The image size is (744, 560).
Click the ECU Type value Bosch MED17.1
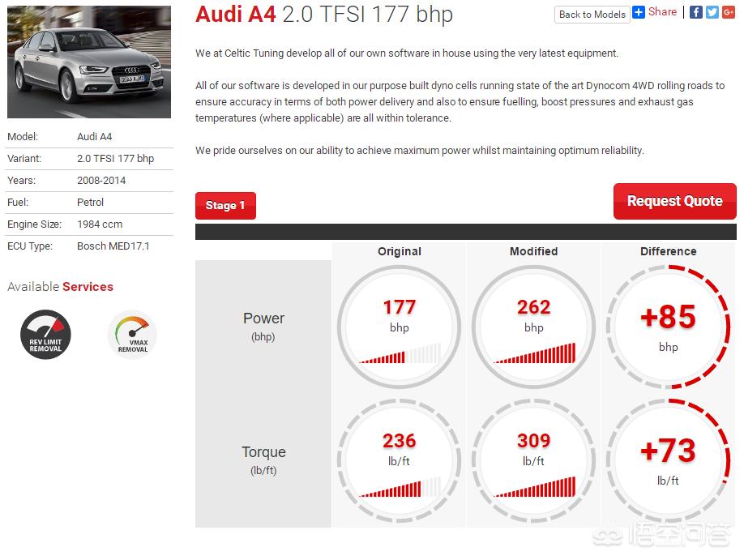pos(113,246)
